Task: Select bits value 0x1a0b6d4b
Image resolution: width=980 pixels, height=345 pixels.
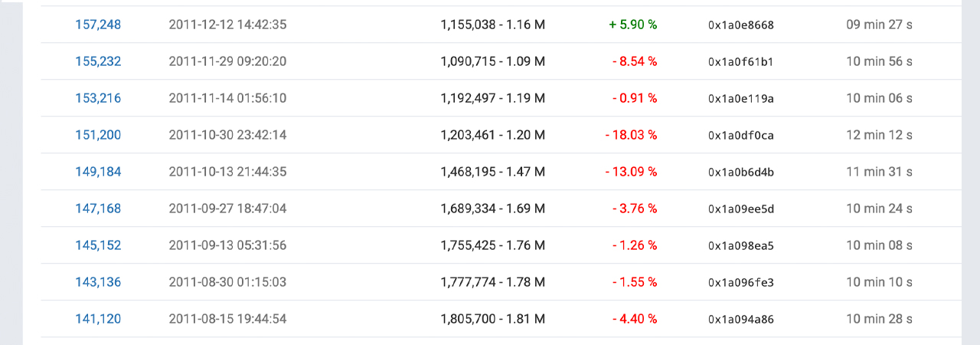Action: pyautogui.click(x=741, y=172)
